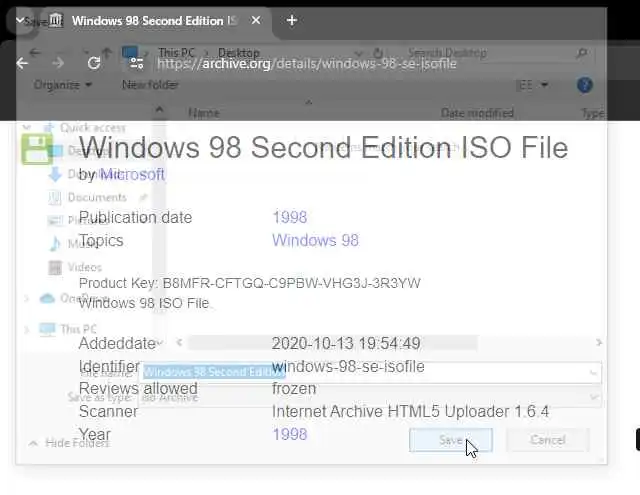The image size is (640, 495).
Task: Open the Microsoft author link
Action: click(x=132, y=175)
